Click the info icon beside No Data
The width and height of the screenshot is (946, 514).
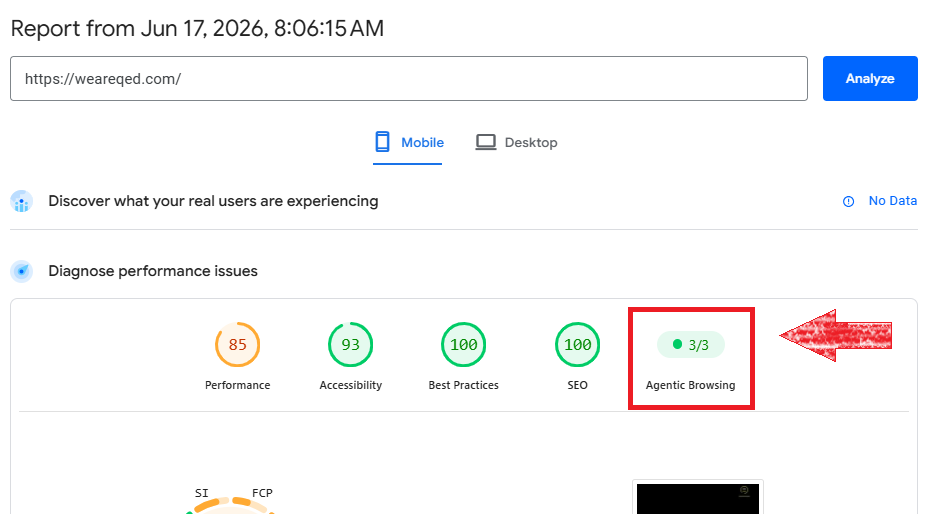coord(848,201)
